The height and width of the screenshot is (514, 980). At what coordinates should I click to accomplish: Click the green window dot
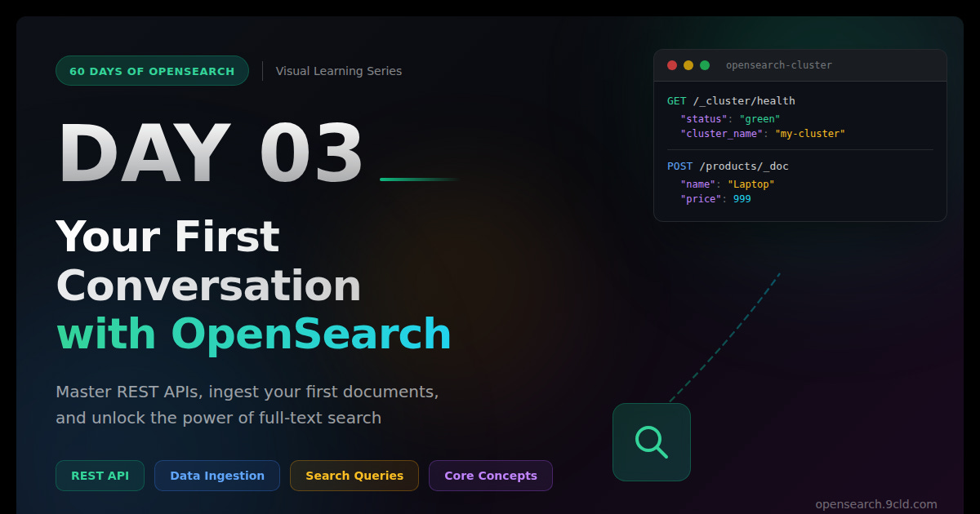click(x=705, y=65)
